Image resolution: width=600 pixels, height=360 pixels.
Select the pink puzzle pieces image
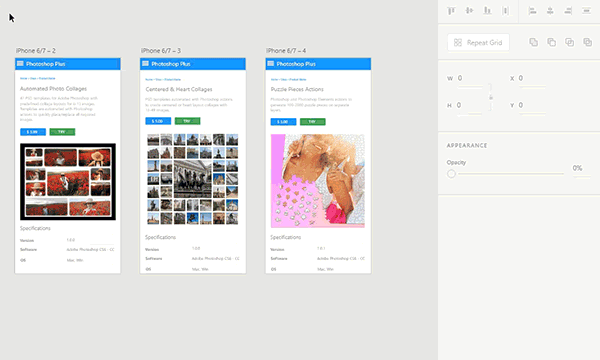[318, 181]
